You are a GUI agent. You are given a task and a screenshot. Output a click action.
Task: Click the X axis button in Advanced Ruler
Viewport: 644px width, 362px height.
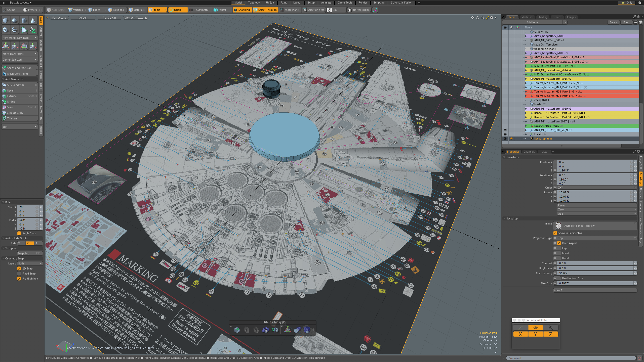pos(520,334)
